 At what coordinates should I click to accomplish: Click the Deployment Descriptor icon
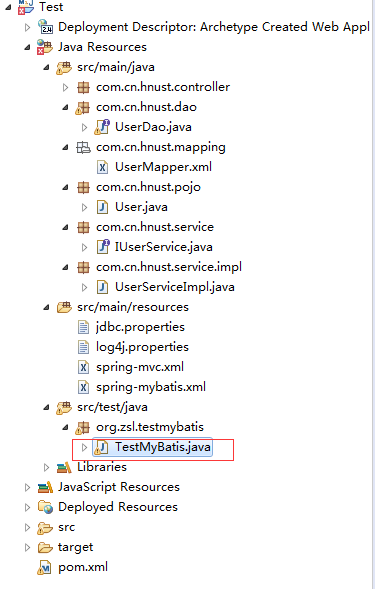45,27
